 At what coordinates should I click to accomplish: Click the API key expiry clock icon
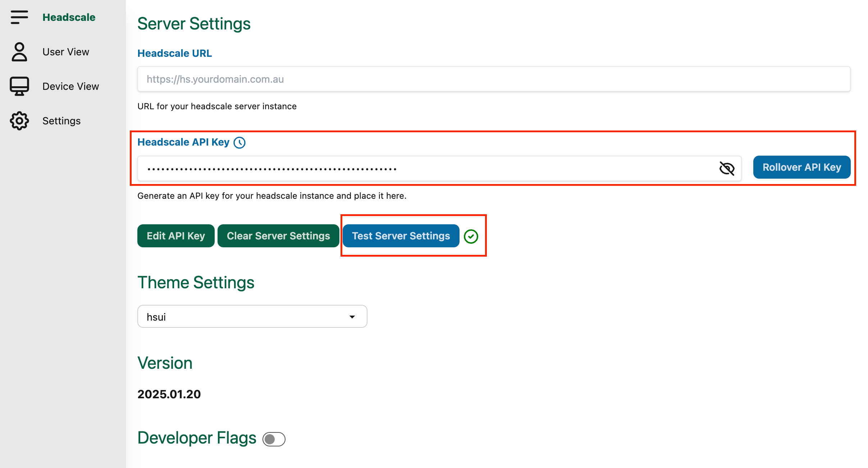239,143
